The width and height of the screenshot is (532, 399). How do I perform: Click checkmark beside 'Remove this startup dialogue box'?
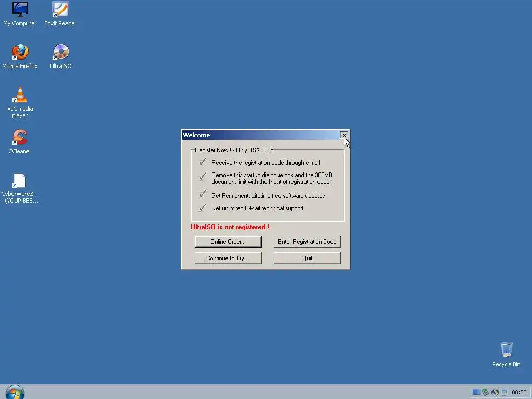202,177
